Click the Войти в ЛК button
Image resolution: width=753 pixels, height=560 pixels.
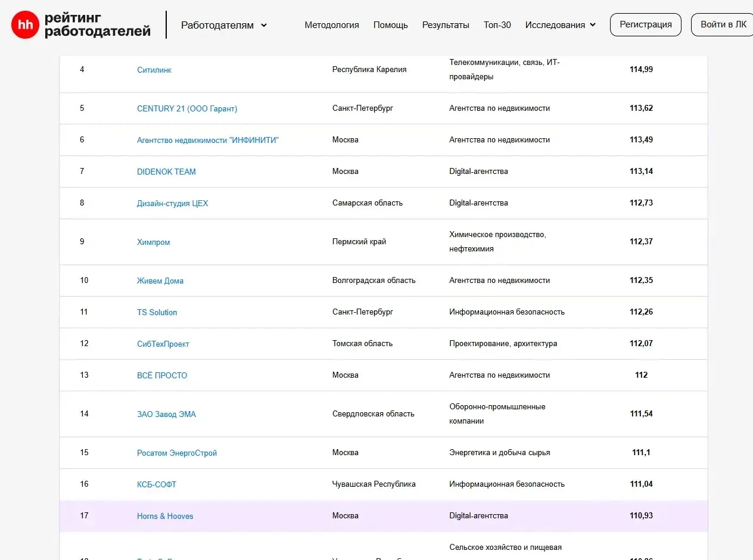[x=723, y=24]
